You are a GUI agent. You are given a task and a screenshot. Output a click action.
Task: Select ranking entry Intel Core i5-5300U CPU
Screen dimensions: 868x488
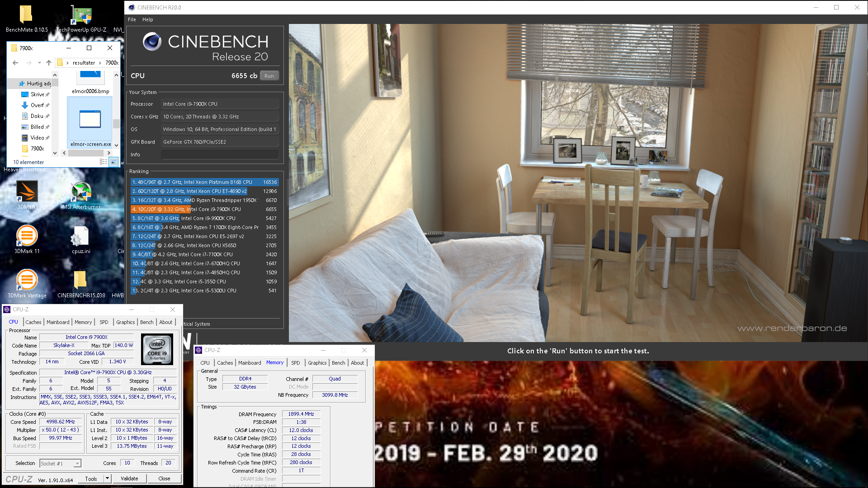click(x=204, y=291)
